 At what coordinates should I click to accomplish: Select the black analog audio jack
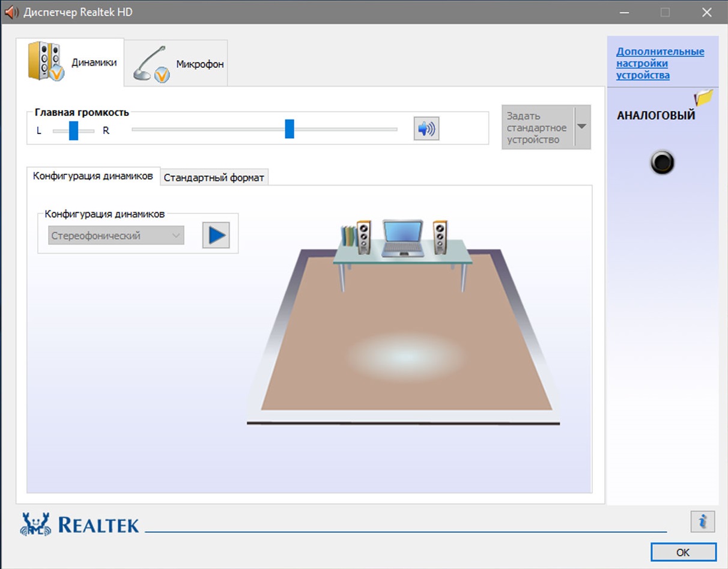663,163
